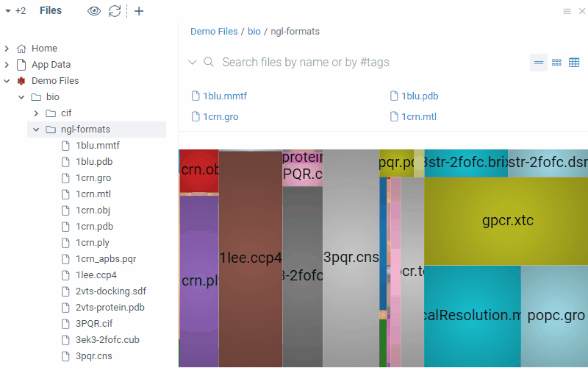This screenshot has width=588, height=368.
Task: Click the Demo Files connection icon
Action: click(21, 81)
